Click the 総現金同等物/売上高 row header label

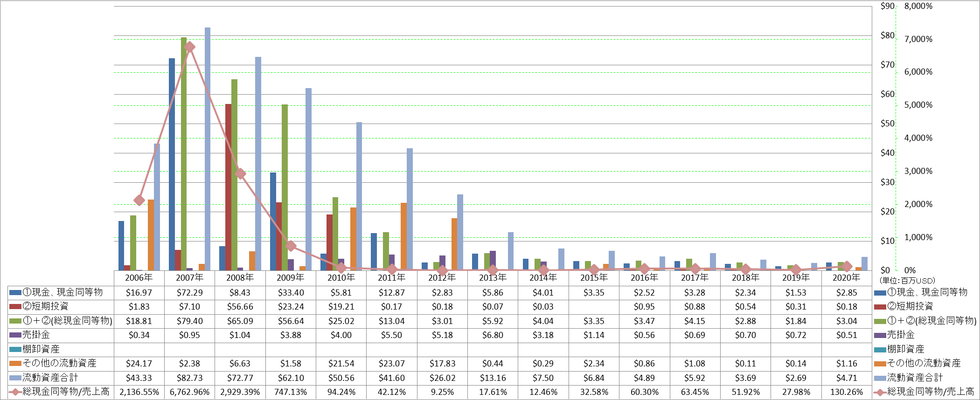point(66,392)
